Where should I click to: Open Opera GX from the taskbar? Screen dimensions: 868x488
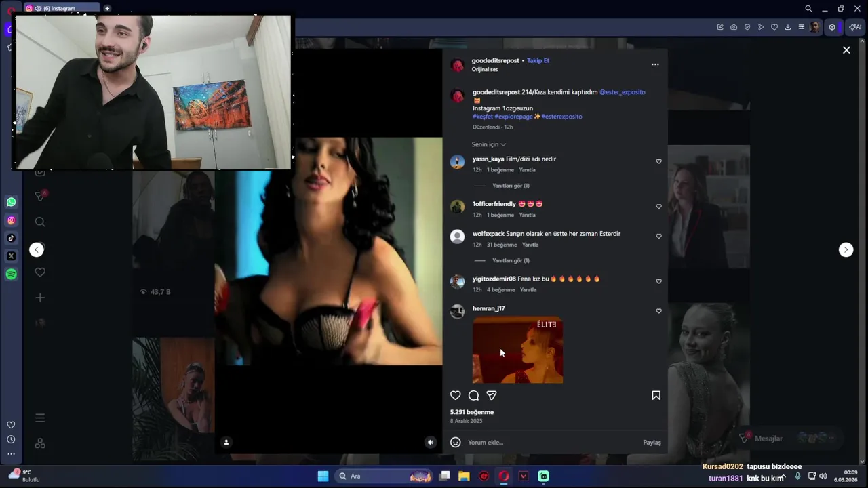tap(503, 476)
